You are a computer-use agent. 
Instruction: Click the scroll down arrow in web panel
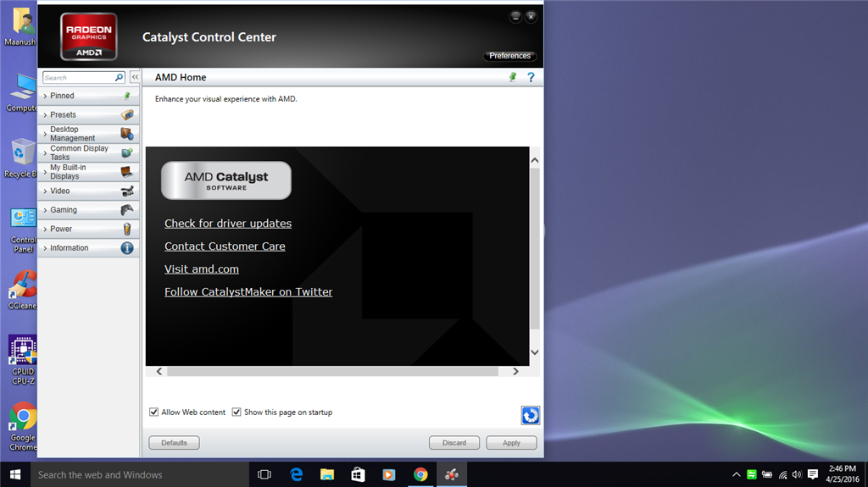point(535,352)
